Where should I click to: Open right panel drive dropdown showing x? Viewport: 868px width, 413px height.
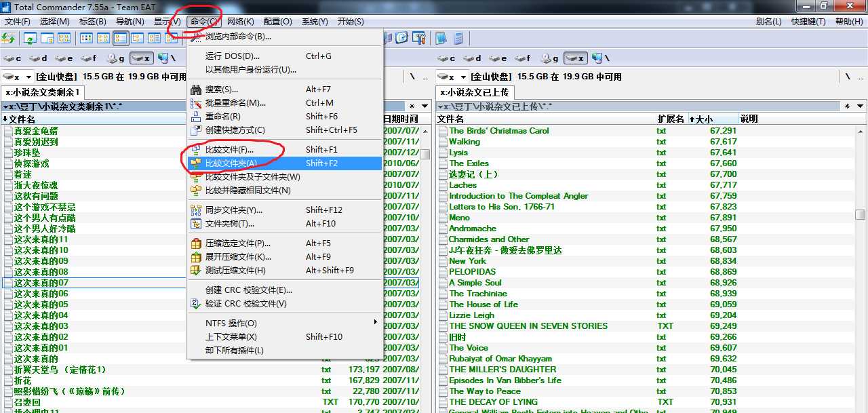point(451,77)
